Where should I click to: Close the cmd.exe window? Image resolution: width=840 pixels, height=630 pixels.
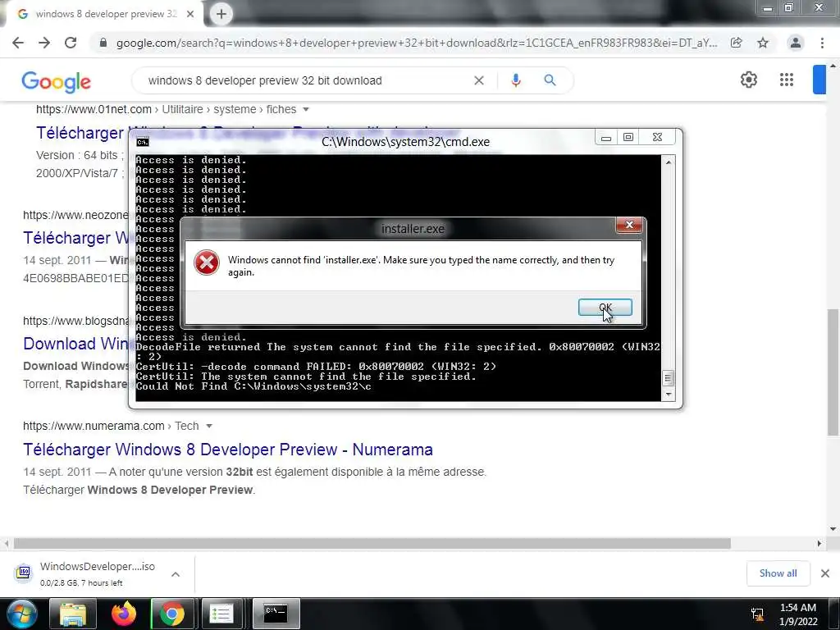click(657, 138)
